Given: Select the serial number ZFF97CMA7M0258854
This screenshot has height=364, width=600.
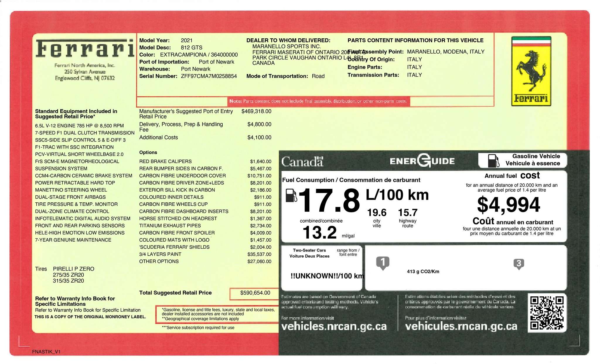Looking at the screenshot, I should [209, 76].
